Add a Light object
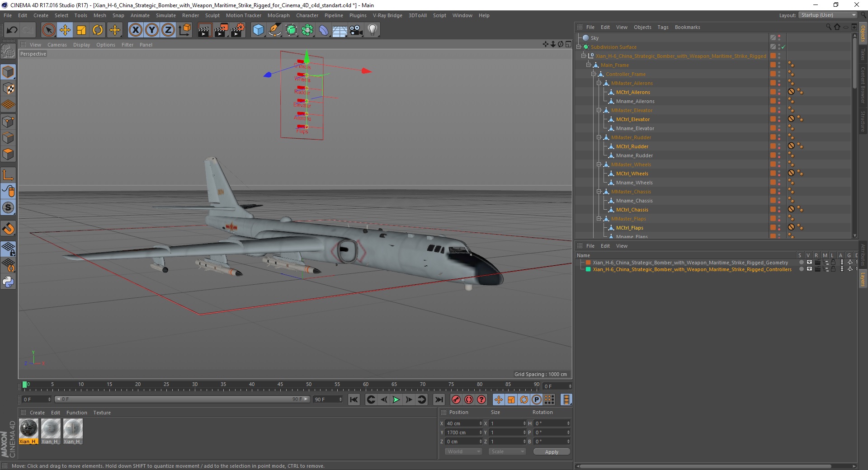This screenshot has width=868, height=470. pos(372,30)
